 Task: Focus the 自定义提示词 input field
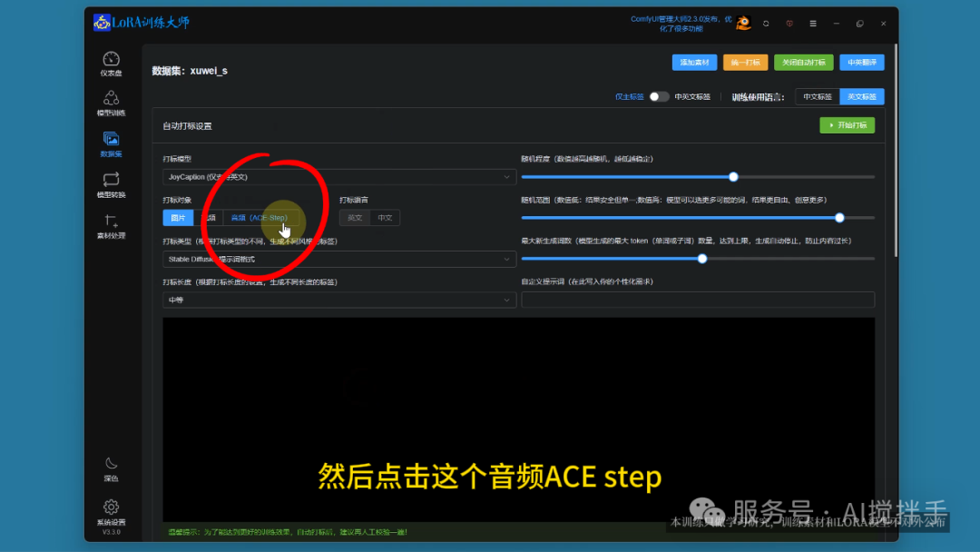[x=698, y=301]
